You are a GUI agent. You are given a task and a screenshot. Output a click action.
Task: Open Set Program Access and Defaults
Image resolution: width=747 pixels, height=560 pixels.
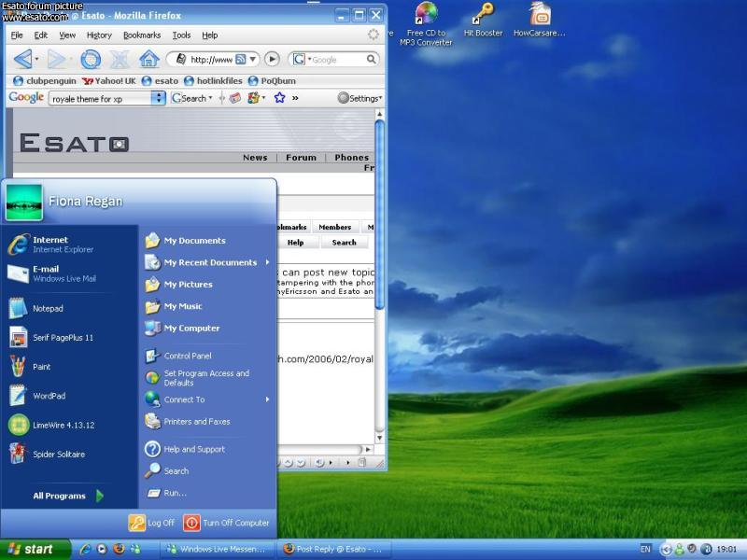[197, 378]
